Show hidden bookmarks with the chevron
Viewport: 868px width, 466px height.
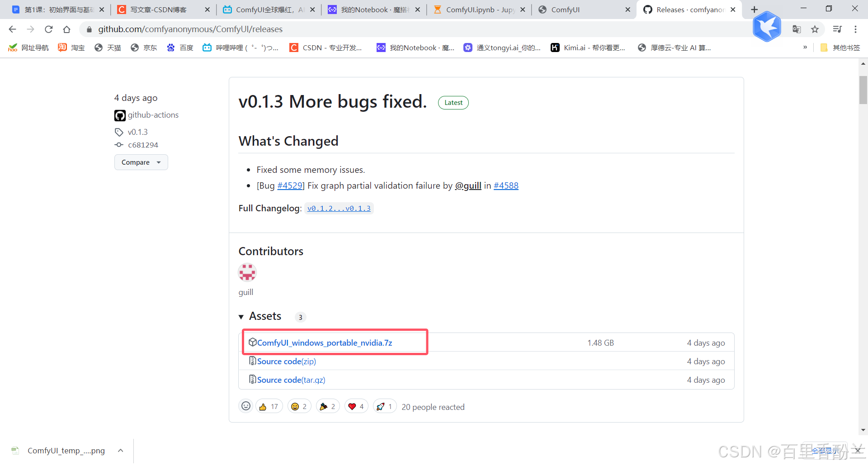click(x=805, y=48)
